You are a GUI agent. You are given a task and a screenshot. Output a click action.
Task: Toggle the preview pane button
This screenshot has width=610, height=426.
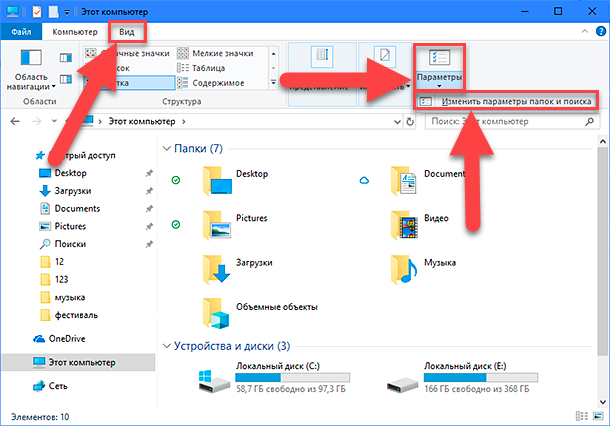65,58
